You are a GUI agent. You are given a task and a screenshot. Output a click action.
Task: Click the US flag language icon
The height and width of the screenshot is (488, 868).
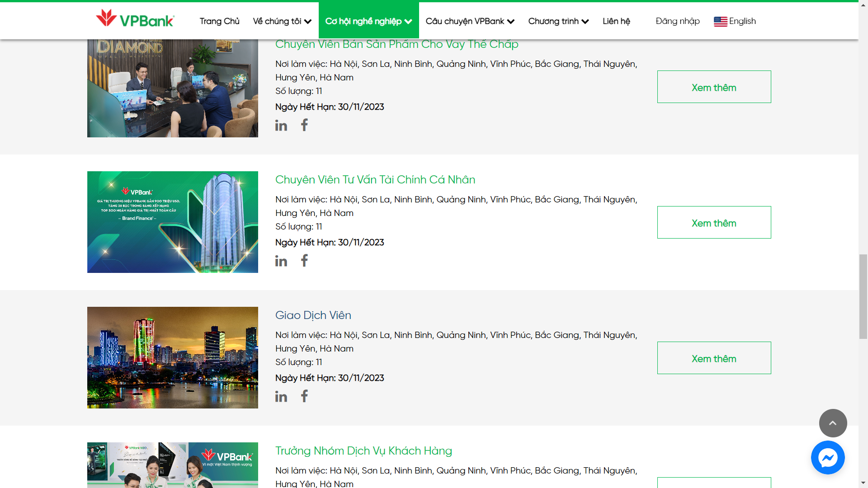point(721,22)
